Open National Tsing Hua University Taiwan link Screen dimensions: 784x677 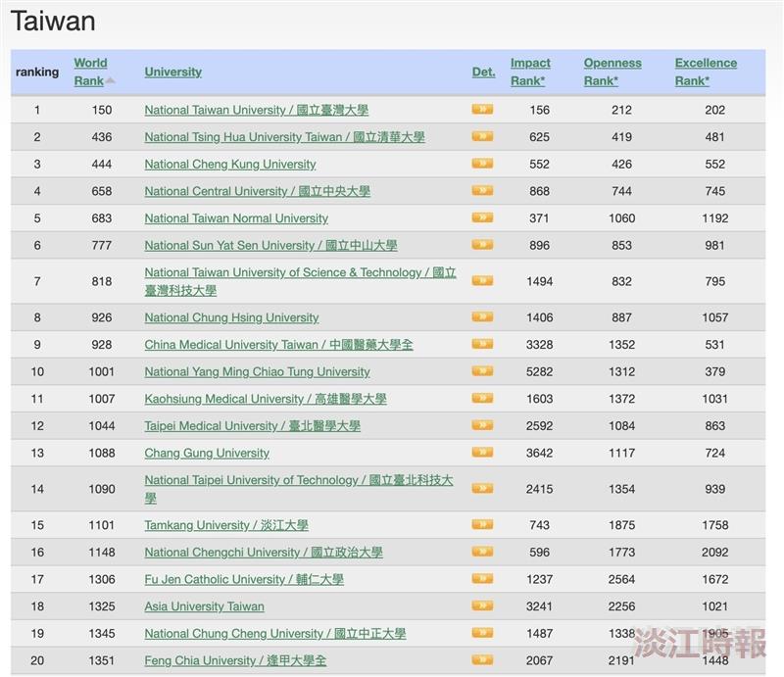(x=284, y=137)
